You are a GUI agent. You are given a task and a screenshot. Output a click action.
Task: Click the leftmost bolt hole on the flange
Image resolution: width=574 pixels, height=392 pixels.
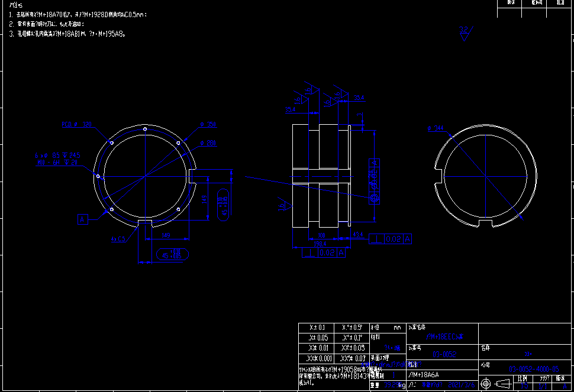pos(98,176)
